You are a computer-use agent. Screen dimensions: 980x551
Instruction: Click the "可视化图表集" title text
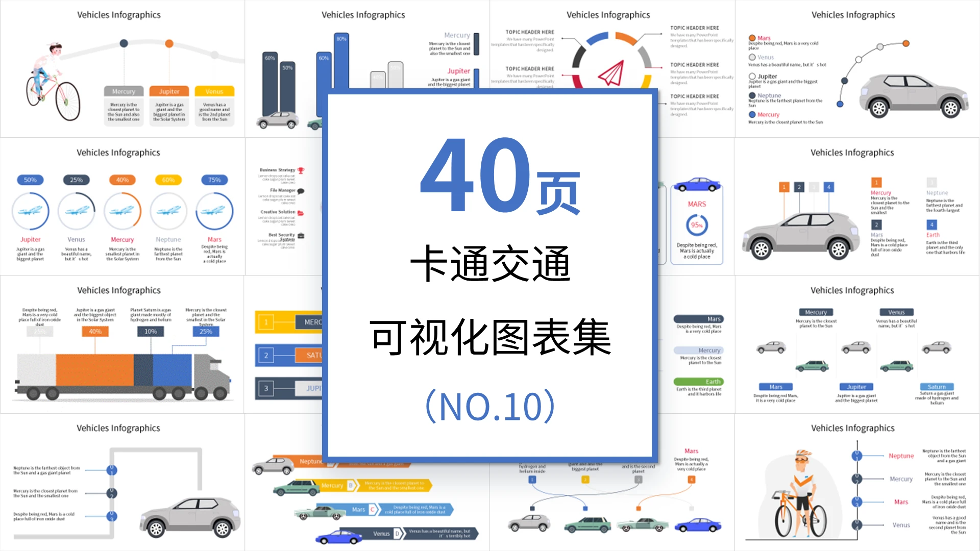point(491,337)
